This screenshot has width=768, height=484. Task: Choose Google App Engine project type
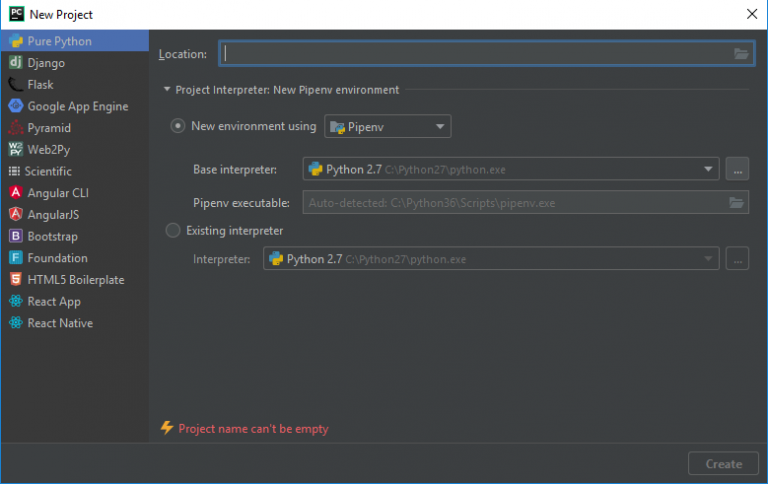75,106
